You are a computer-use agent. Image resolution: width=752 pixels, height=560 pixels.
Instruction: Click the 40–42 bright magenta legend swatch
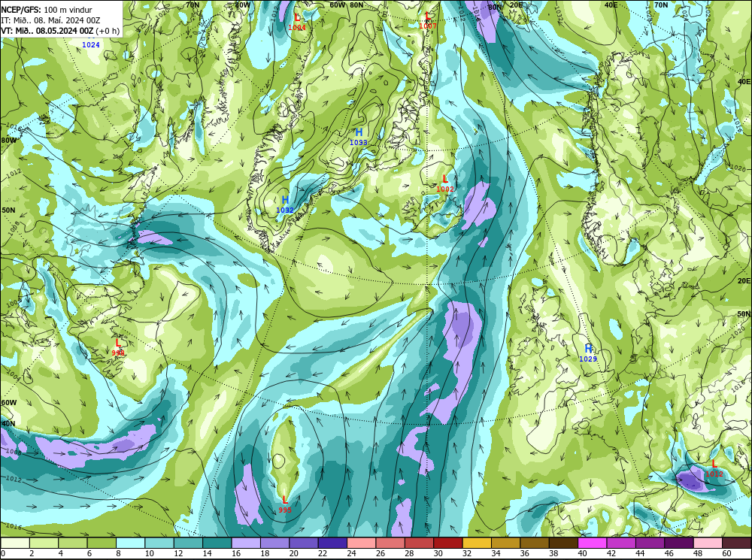(x=592, y=543)
